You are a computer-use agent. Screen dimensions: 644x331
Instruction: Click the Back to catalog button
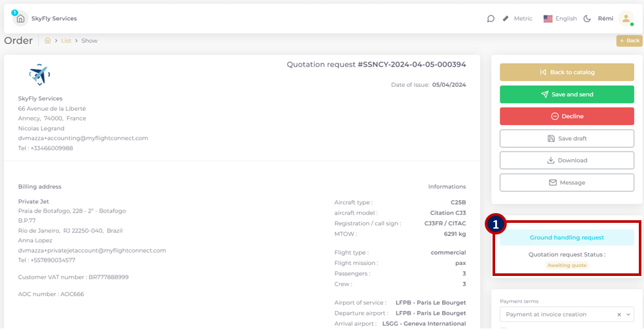567,73
